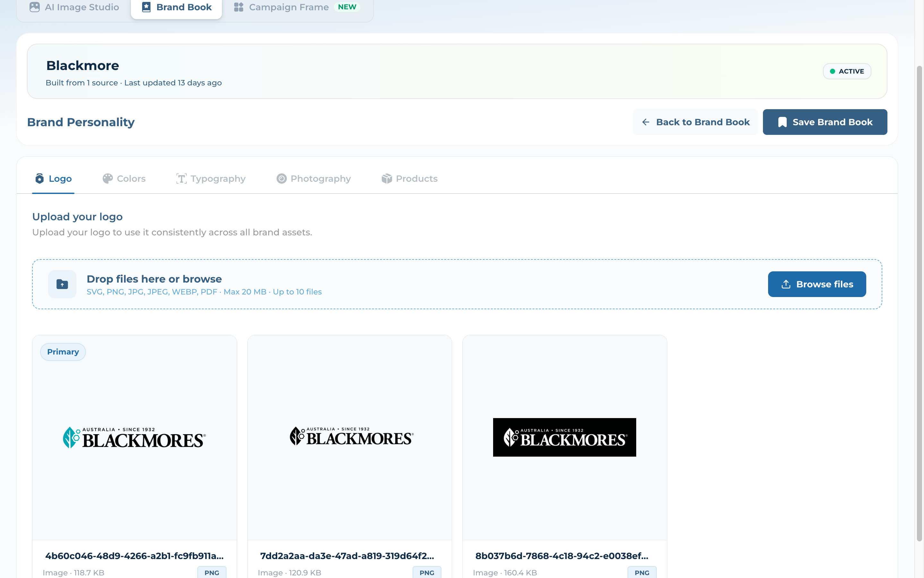
Task: Save the Brand Book
Action: click(x=825, y=122)
